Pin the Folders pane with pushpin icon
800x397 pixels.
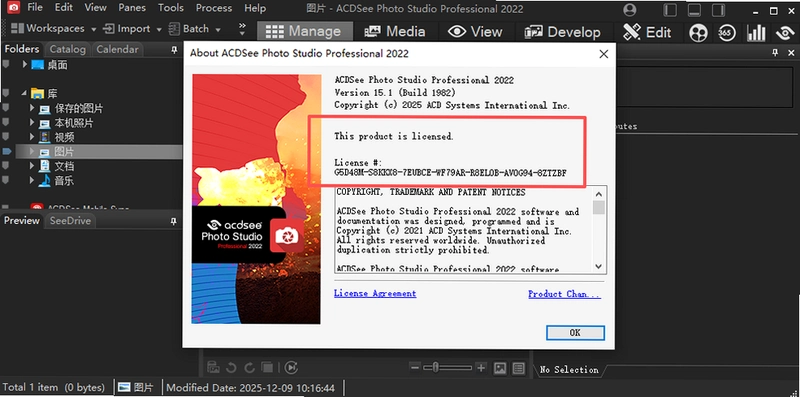coord(174,50)
